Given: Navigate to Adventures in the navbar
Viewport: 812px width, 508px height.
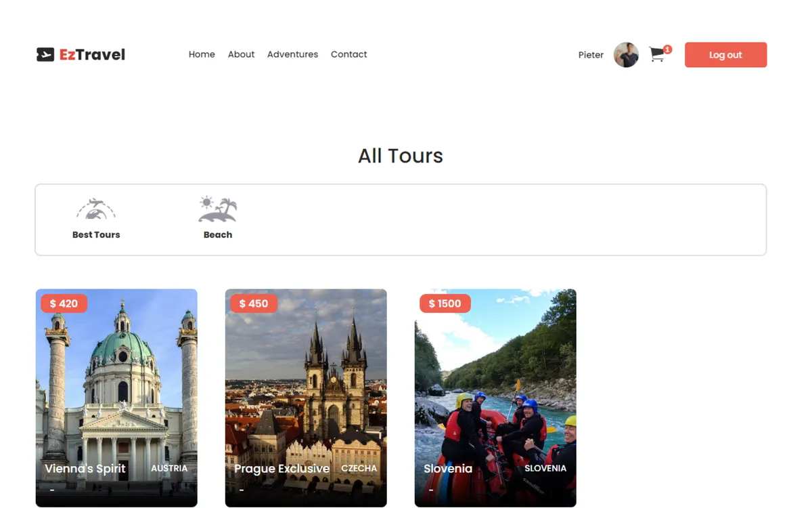Looking at the screenshot, I should [292, 54].
